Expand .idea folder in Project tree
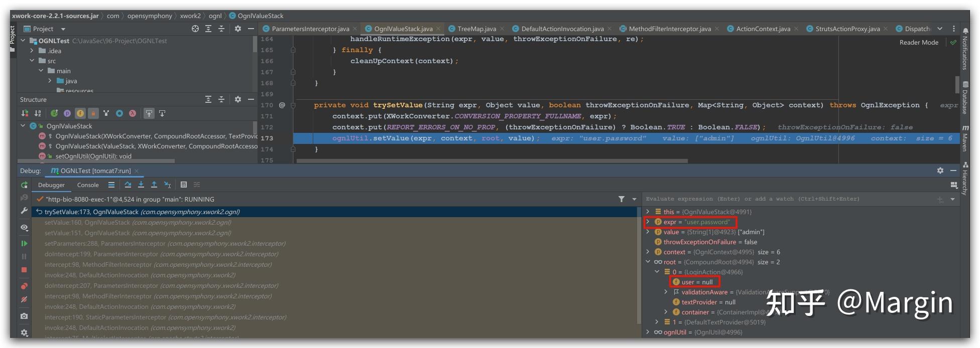 (x=32, y=51)
